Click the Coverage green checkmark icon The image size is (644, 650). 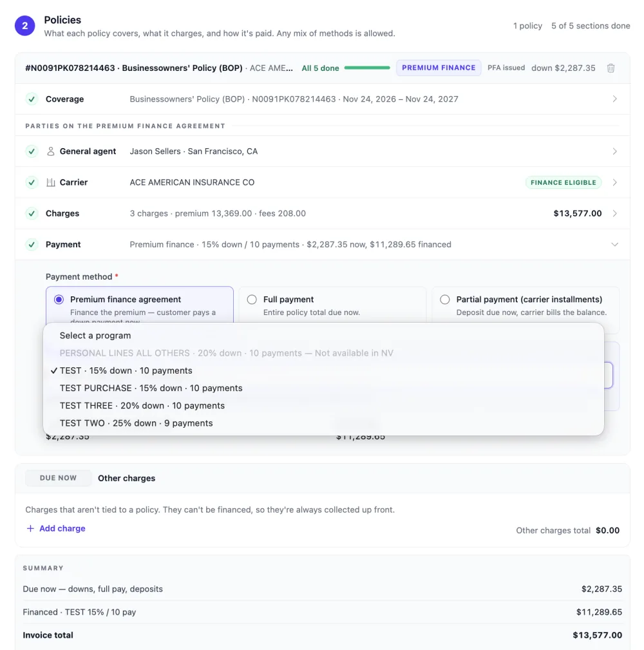click(32, 99)
